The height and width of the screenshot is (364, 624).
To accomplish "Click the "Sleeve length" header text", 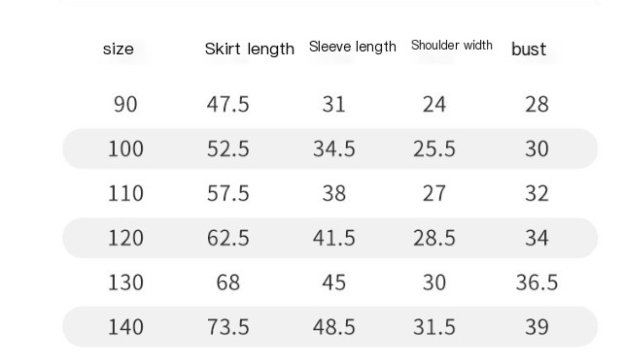I will 353,47.
